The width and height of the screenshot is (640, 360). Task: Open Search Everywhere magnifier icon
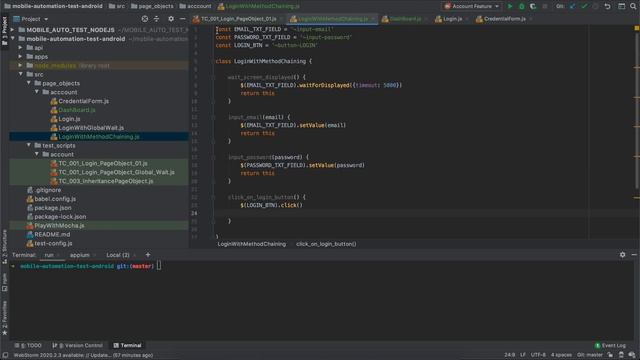(633, 6)
